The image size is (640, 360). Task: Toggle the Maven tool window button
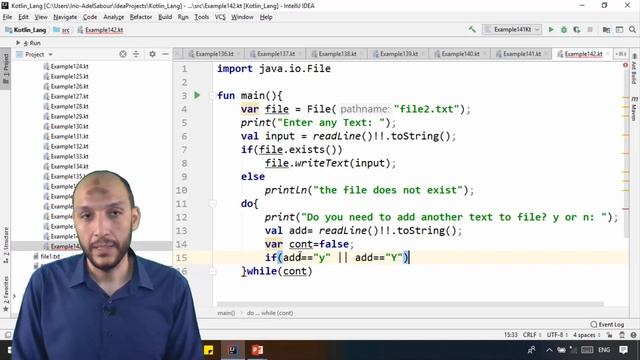[x=634, y=109]
